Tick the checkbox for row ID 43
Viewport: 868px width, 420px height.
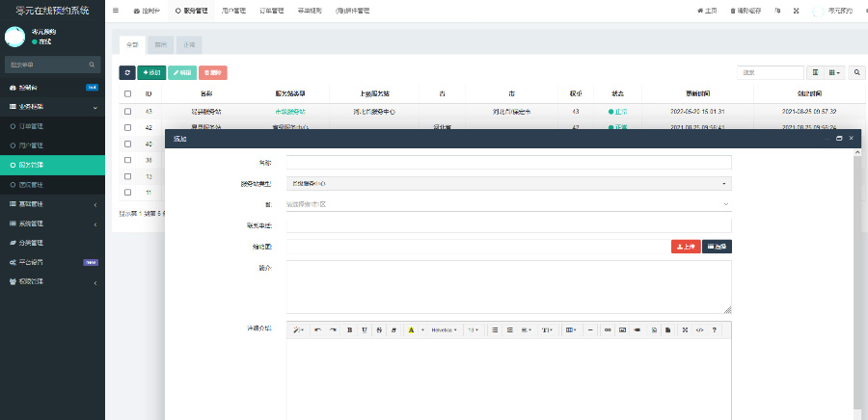127,112
